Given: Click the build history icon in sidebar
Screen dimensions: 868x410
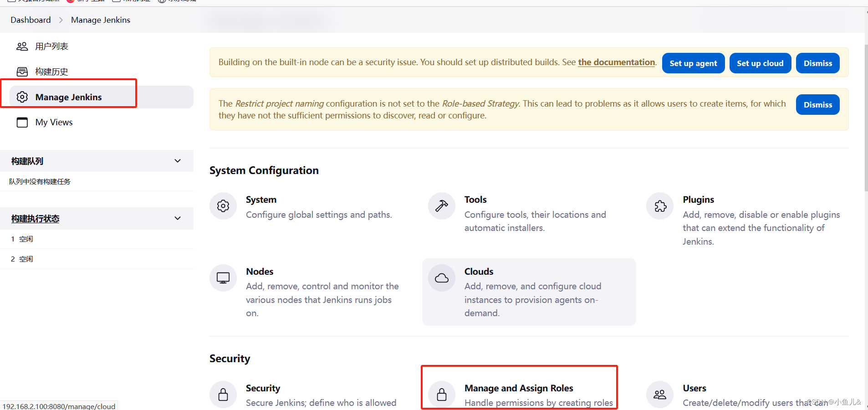Looking at the screenshot, I should 22,72.
